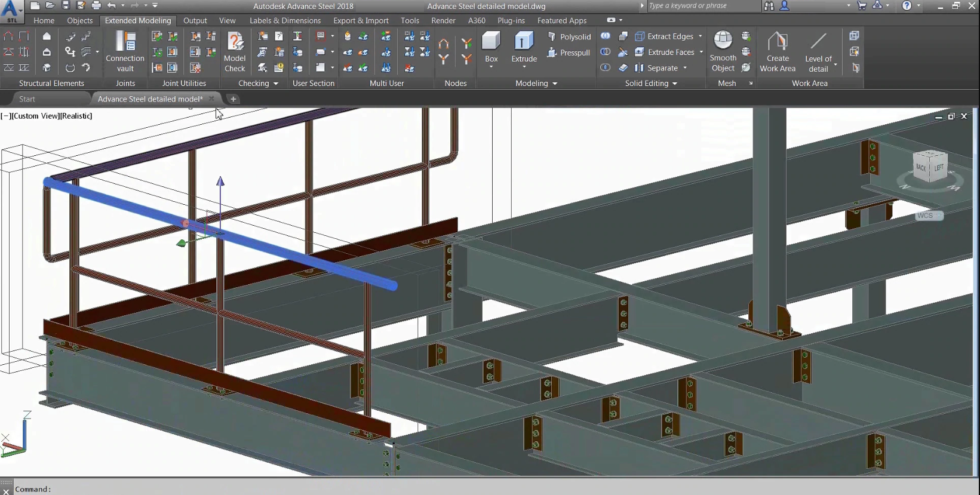Image resolution: width=980 pixels, height=495 pixels.
Task: Click the New file icon in quick access toolbar
Action: pos(35,5)
